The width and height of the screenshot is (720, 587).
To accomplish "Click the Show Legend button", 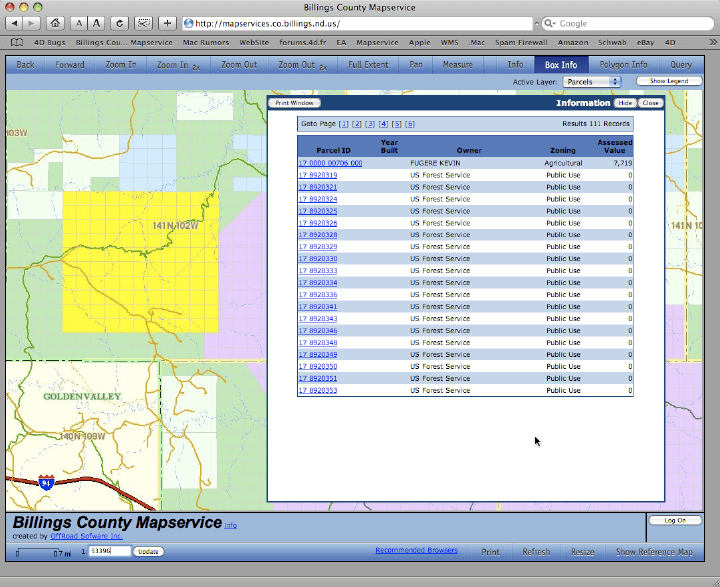I will 669,81.
